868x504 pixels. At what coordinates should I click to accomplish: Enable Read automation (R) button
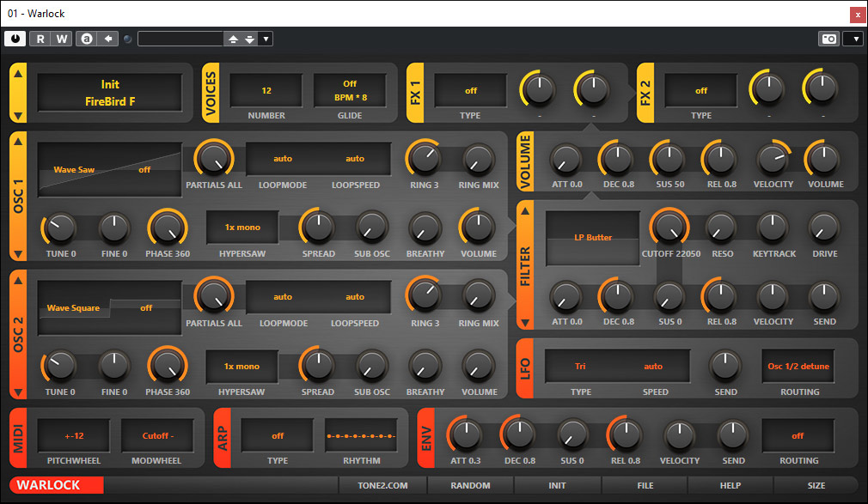pos(40,39)
